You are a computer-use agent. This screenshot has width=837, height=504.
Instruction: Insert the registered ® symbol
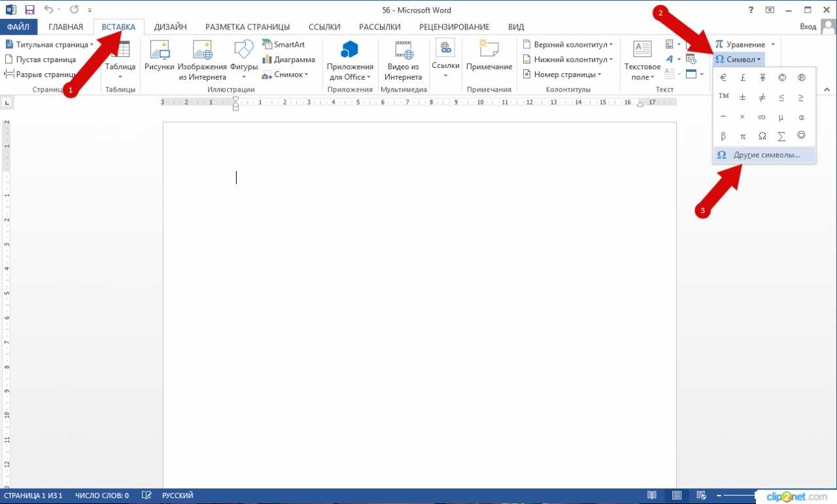pyautogui.click(x=802, y=78)
